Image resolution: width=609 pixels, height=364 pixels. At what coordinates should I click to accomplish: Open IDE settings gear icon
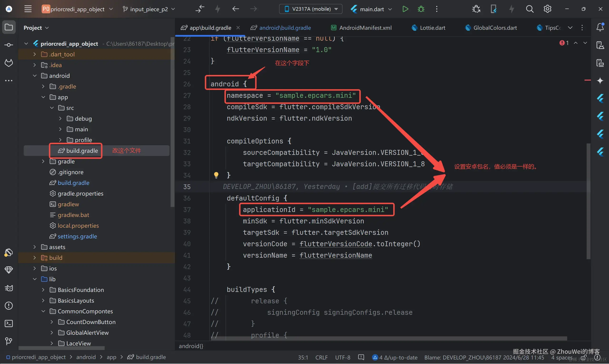(547, 9)
